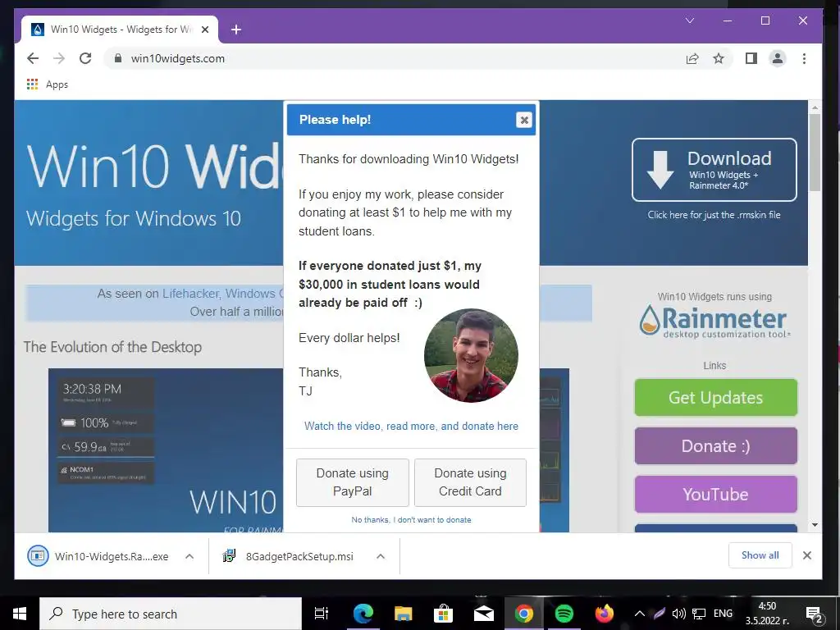Viewport: 840px width, 630px height.
Task: Click Show all downloads
Action: [x=760, y=555]
